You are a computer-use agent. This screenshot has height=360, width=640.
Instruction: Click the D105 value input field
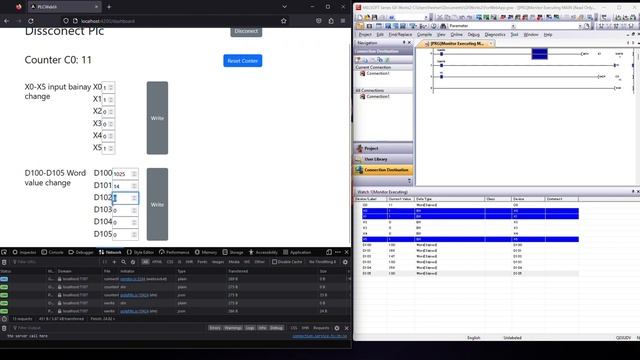tap(125, 235)
